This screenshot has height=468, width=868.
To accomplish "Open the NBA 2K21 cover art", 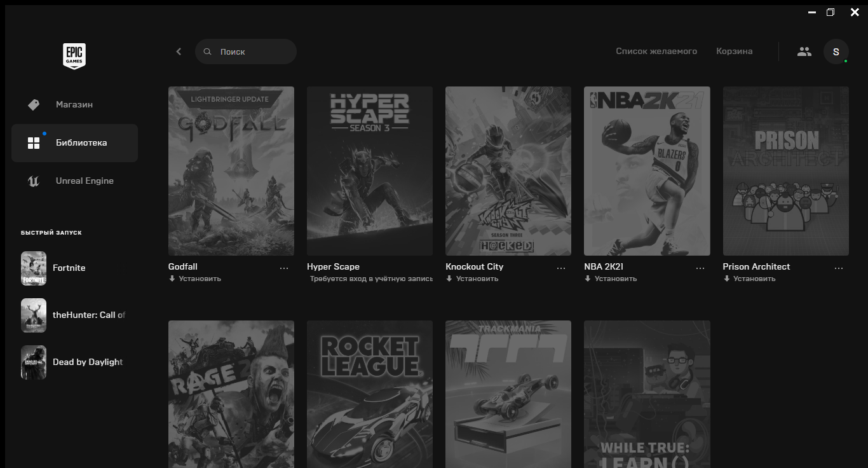I will tap(647, 171).
